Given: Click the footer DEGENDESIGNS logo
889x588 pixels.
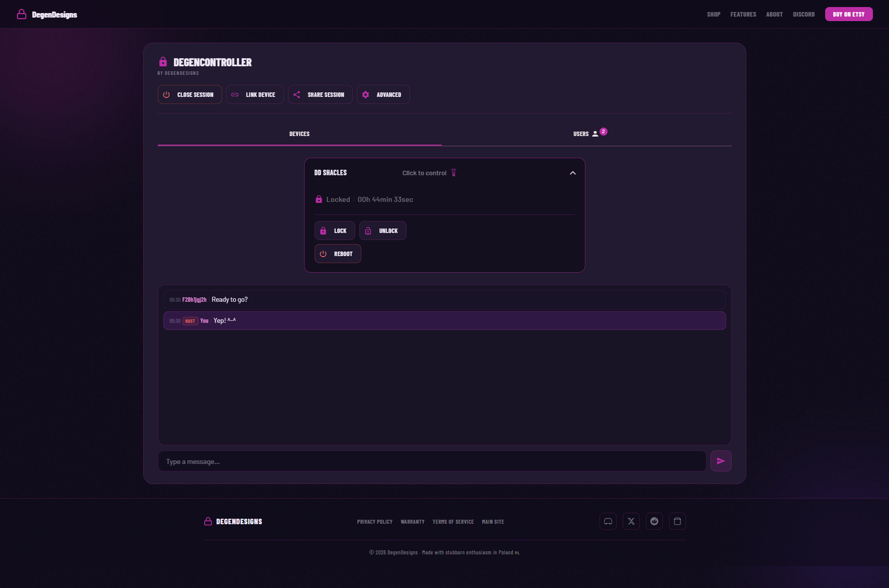Looking at the screenshot, I should pos(233,522).
